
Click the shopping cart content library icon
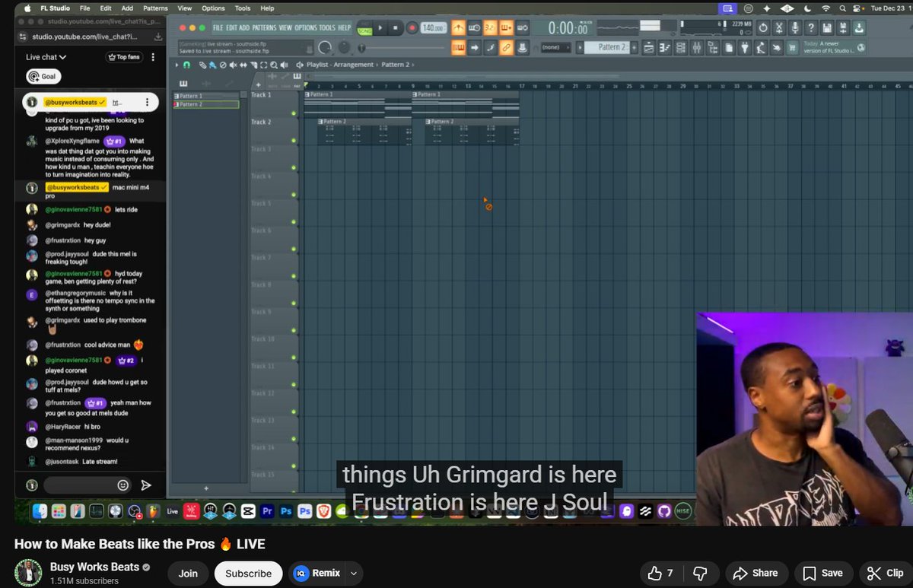(x=793, y=47)
